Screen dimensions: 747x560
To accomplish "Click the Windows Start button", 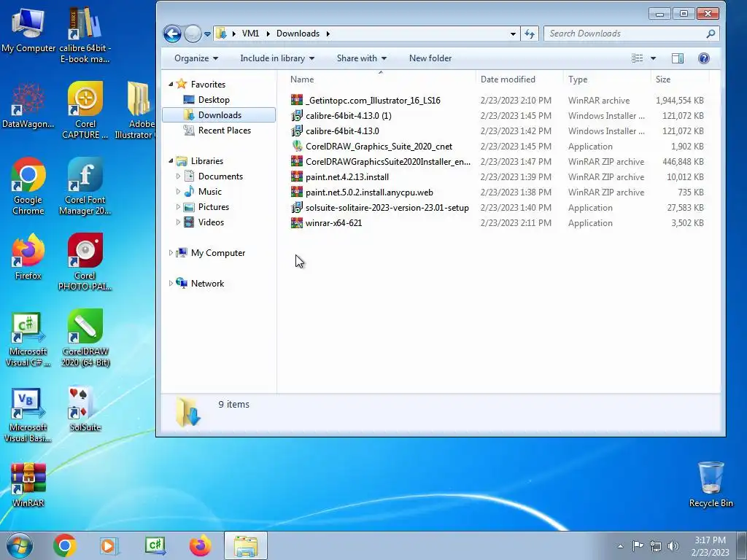I will (19, 545).
